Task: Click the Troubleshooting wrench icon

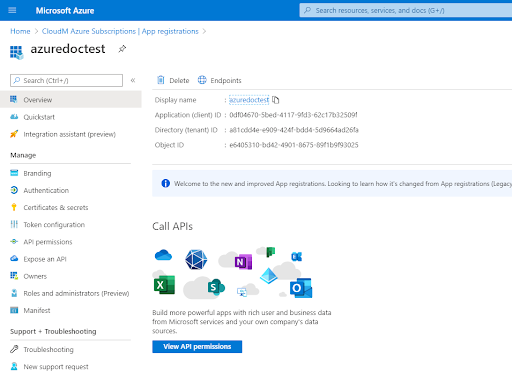Action: [14, 349]
